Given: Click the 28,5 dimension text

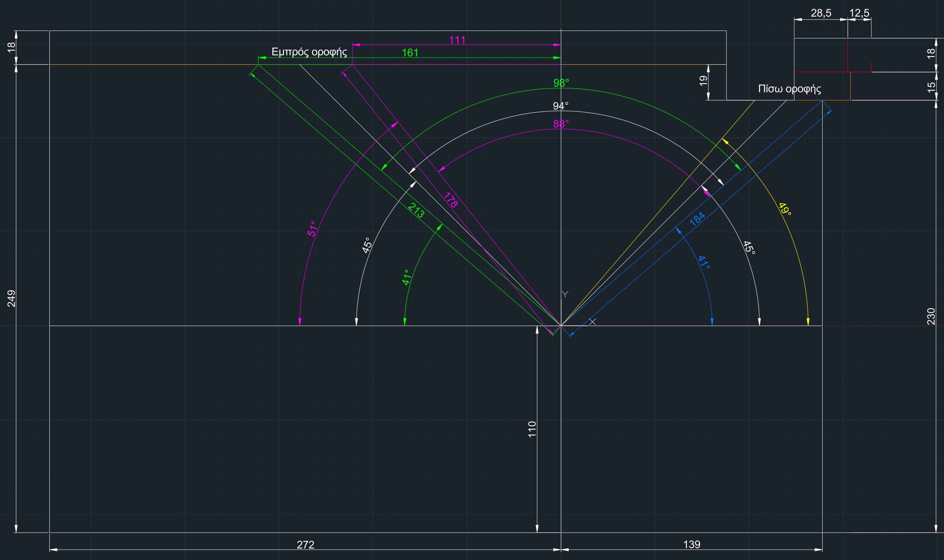Looking at the screenshot, I should (x=821, y=13).
